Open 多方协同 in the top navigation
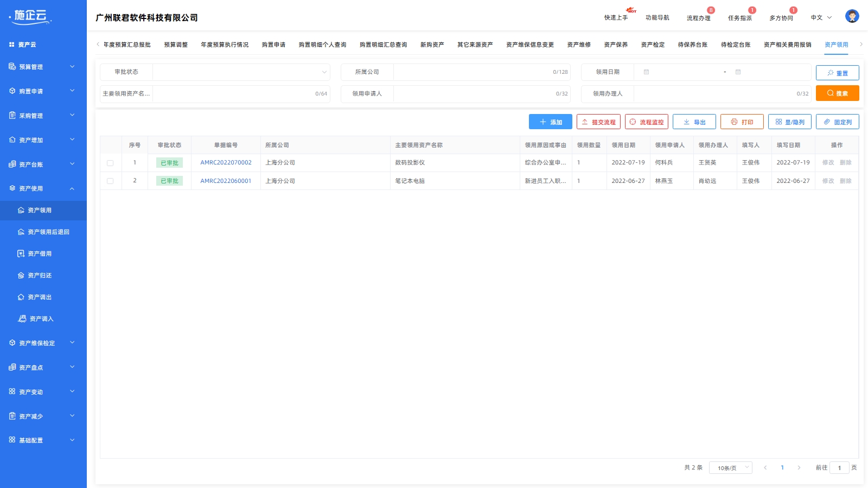 (x=781, y=18)
